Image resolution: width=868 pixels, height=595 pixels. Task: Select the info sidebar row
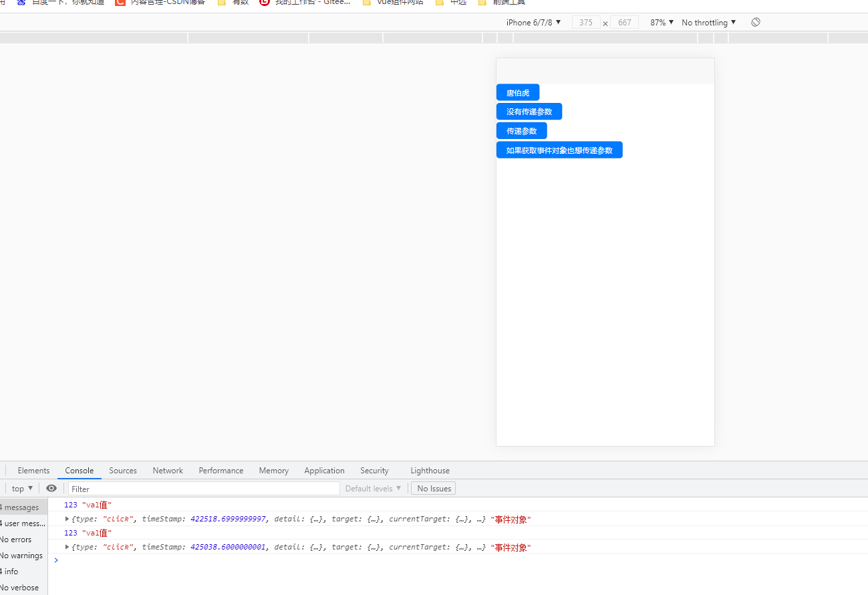(x=23, y=572)
